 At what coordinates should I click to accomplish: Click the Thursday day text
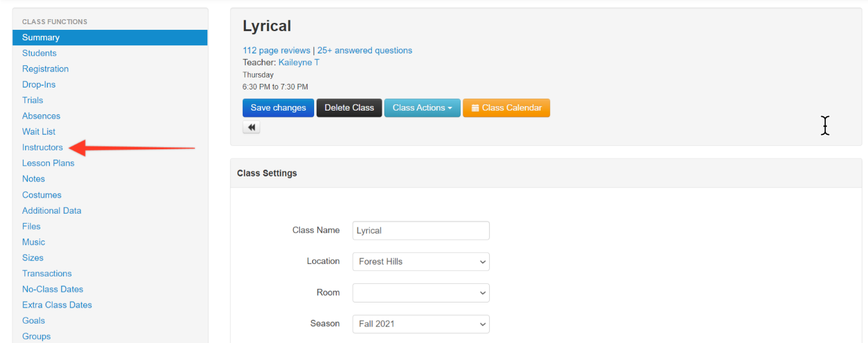258,75
